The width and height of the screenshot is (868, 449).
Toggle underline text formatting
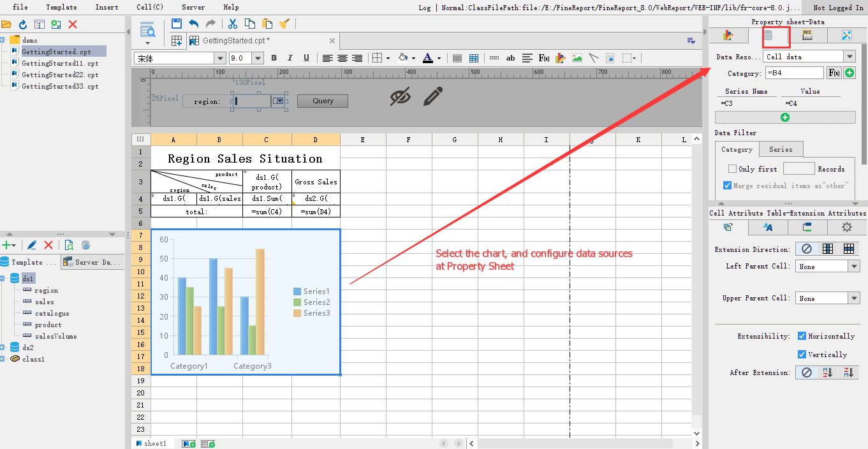coord(306,58)
